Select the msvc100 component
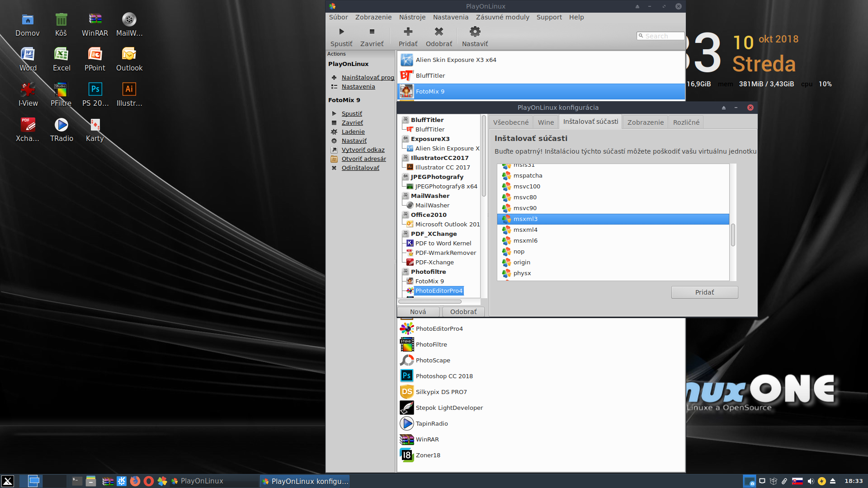This screenshot has width=868, height=488. click(x=613, y=187)
